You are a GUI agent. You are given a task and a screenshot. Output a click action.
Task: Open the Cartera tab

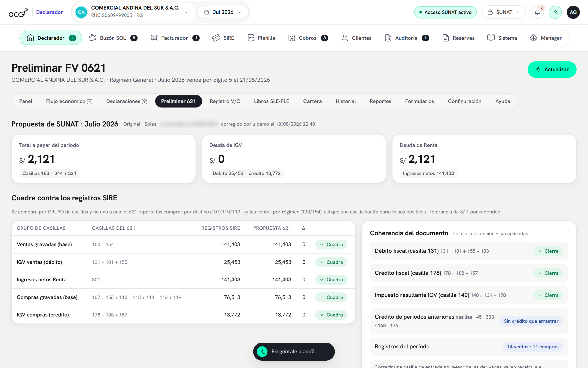coord(312,101)
